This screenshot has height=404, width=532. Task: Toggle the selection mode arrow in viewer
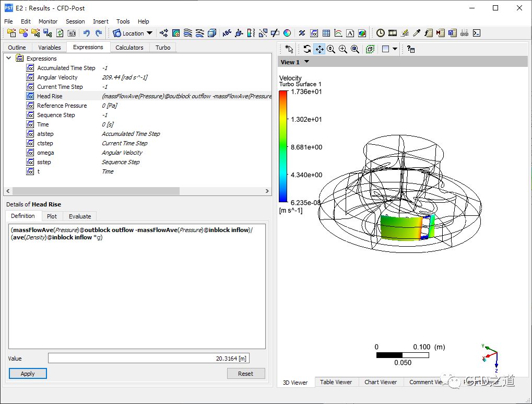pos(289,49)
